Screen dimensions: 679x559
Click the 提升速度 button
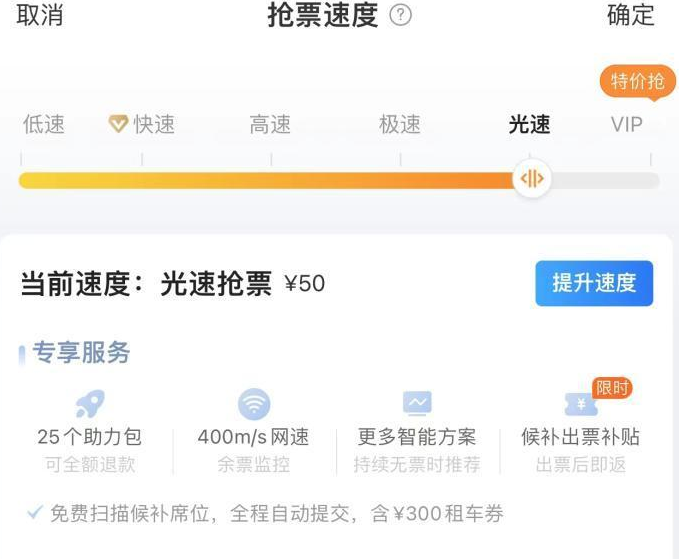pos(594,283)
